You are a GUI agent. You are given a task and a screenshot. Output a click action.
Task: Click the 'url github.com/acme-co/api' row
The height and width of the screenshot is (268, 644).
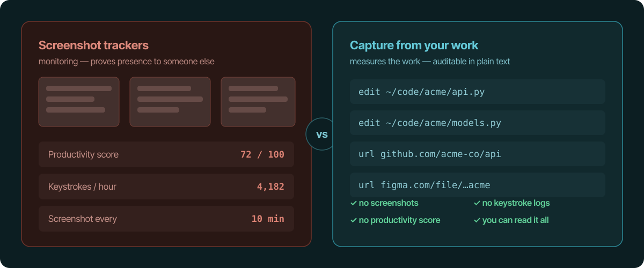point(478,154)
